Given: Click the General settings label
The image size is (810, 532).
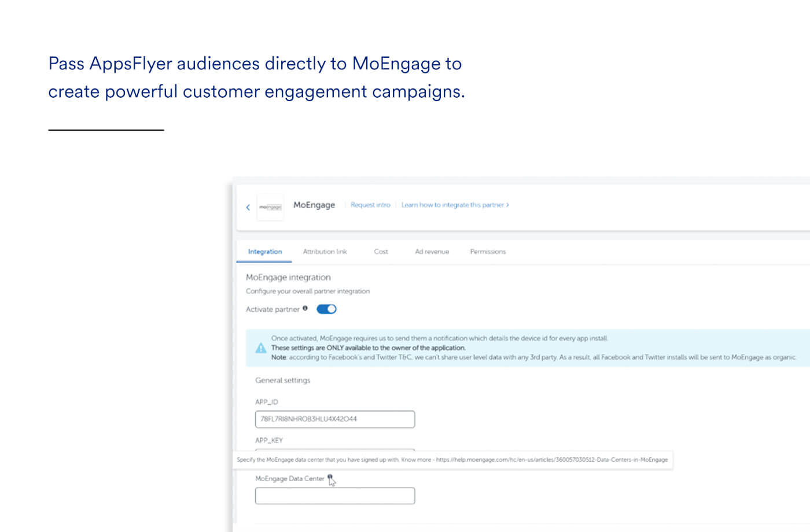Looking at the screenshot, I should coord(283,380).
